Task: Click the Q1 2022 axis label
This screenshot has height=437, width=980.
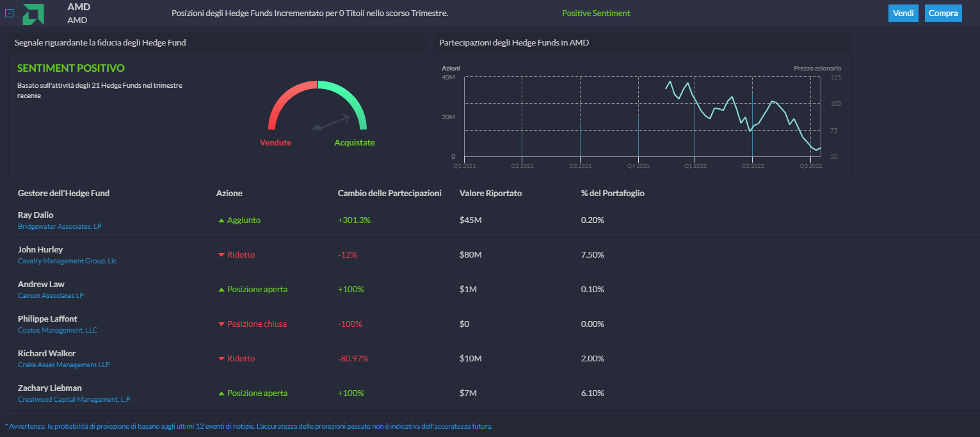Action: tap(695, 166)
